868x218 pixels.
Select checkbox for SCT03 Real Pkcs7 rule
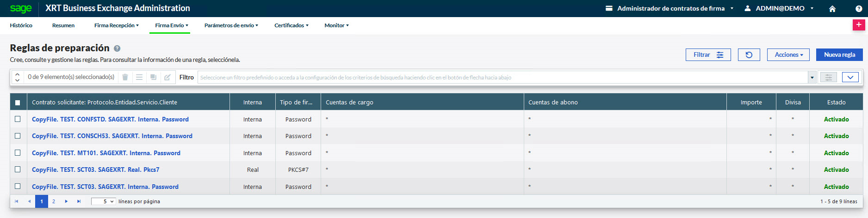18,170
